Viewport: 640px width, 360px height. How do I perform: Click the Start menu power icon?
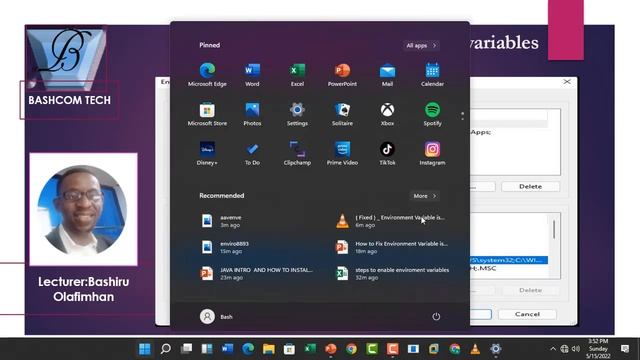click(436, 316)
